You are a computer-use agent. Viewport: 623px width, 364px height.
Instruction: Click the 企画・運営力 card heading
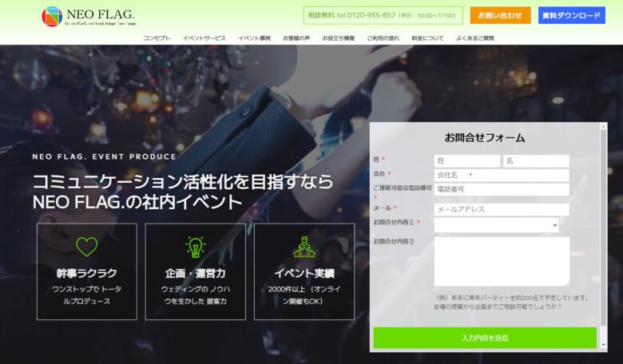(x=196, y=273)
